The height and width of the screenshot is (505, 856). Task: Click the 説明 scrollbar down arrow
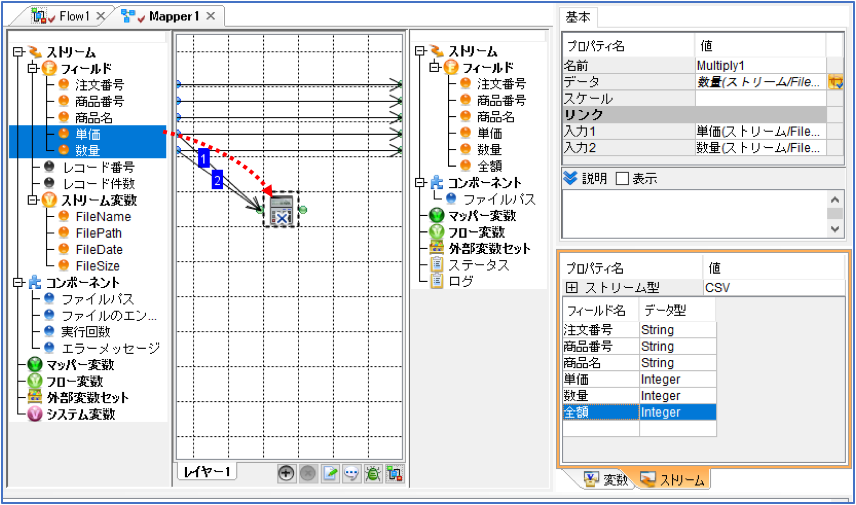[835, 229]
